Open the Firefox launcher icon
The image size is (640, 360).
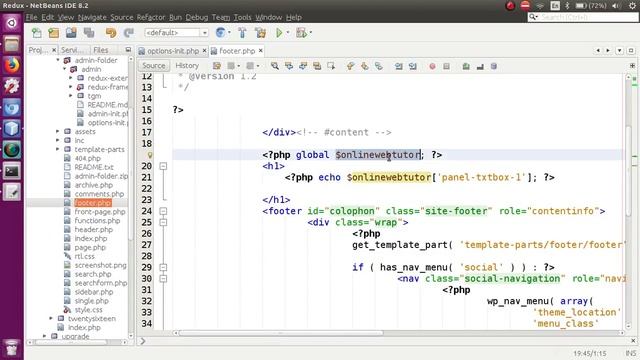(11, 65)
